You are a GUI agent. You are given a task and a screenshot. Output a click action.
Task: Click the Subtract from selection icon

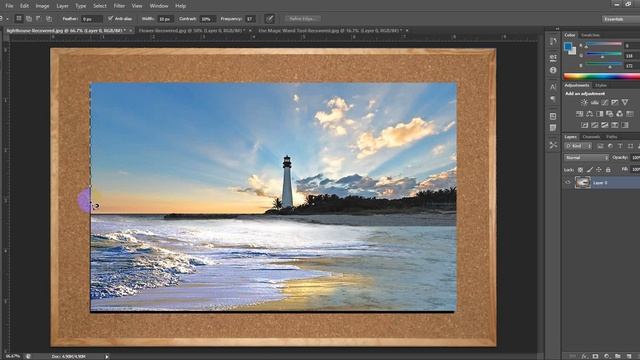[38, 18]
